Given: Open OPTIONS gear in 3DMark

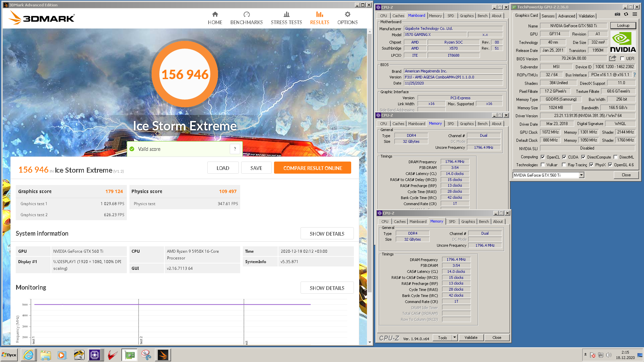Looking at the screenshot, I should coord(347,18).
